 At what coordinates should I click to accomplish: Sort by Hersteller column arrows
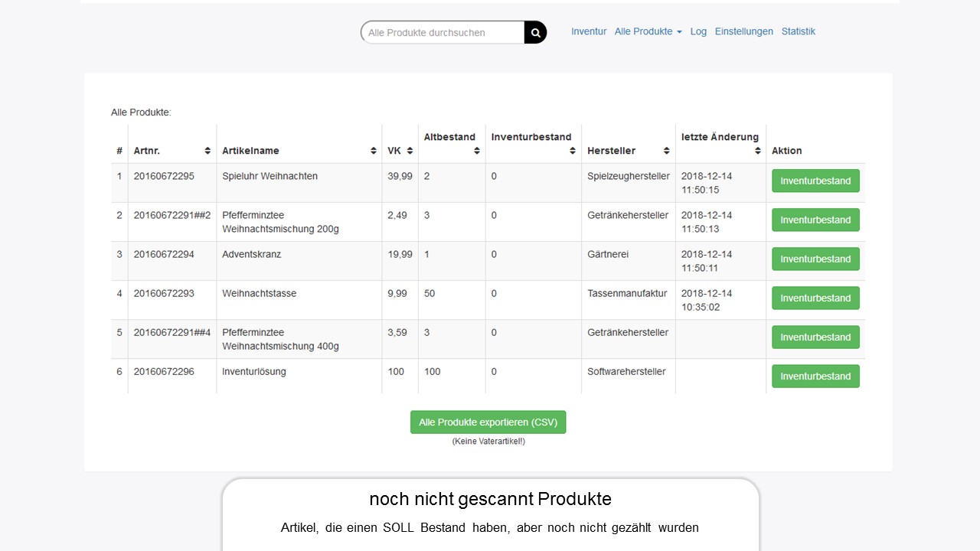click(667, 151)
